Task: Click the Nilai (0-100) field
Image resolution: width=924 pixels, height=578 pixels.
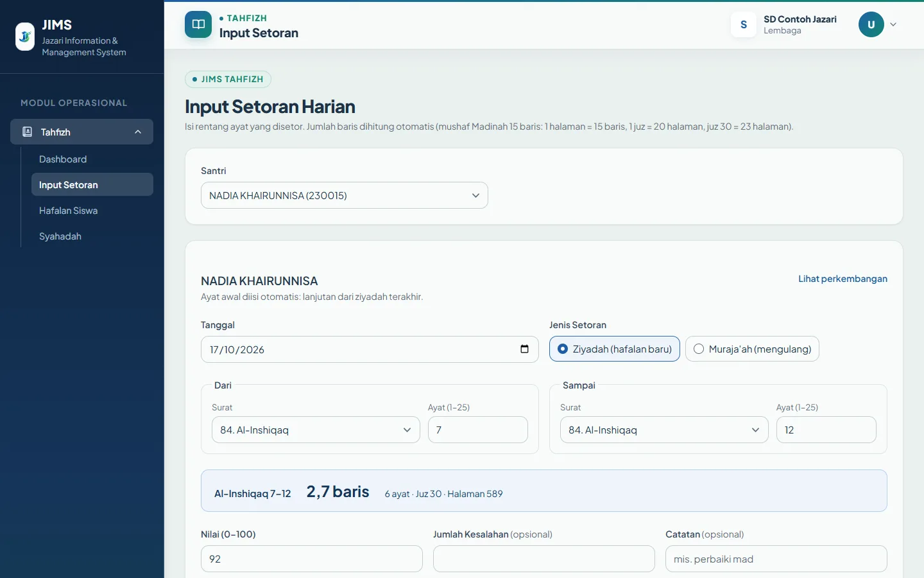Action: tap(312, 559)
